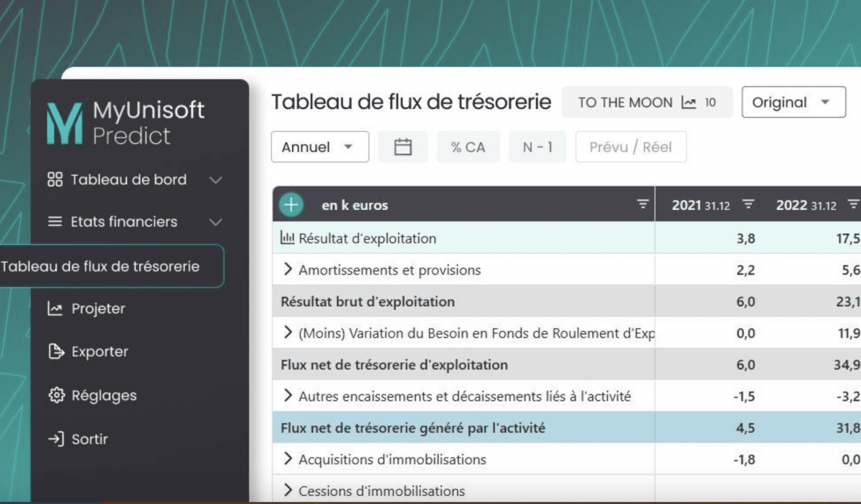Click the chart icon beside Résultat d'exploitation

click(x=288, y=238)
